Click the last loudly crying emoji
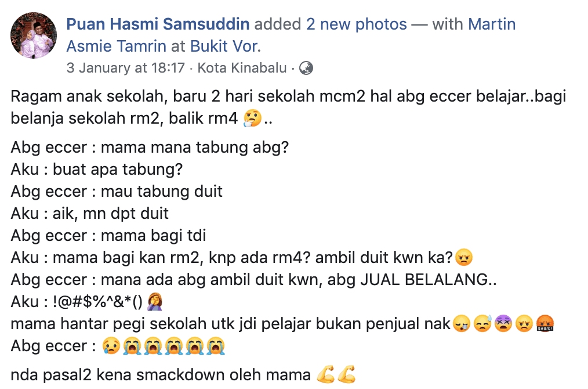The height and width of the screenshot is (389, 588). [x=216, y=346]
